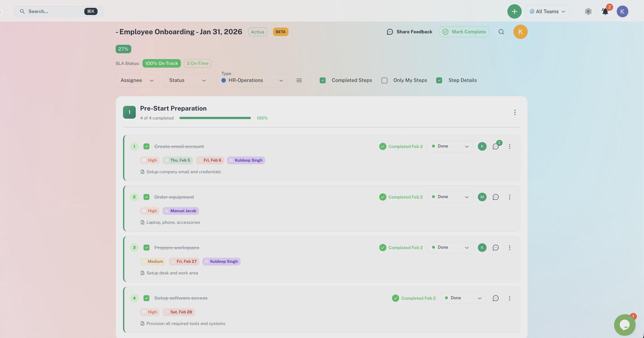
Task: Expand the Assignee filter dropdown
Action: pos(137,80)
